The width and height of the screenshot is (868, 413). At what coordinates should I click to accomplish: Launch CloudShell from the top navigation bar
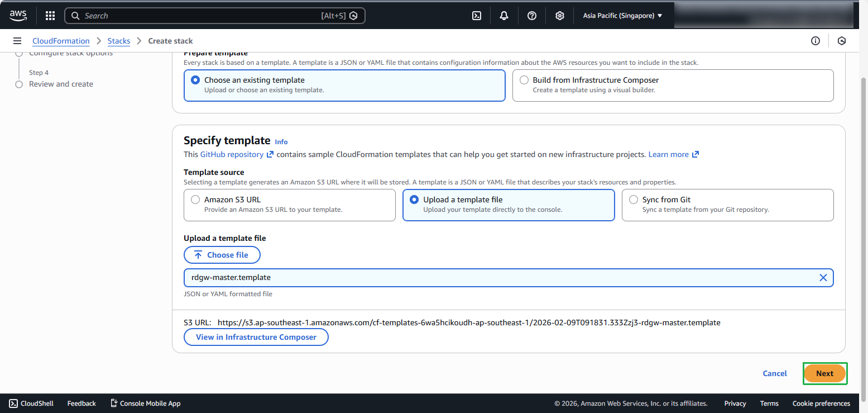pyautogui.click(x=476, y=15)
